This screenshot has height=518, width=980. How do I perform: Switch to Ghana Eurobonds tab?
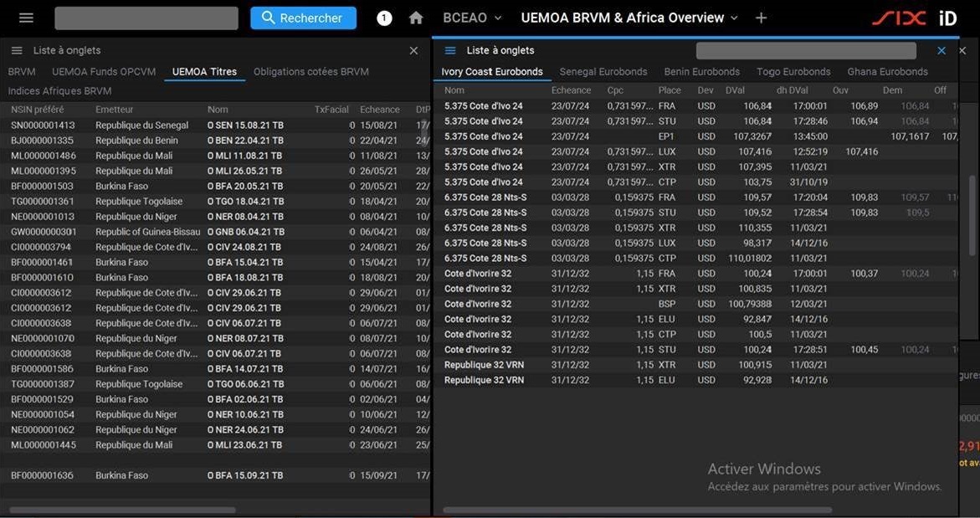pyautogui.click(x=887, y=72)
